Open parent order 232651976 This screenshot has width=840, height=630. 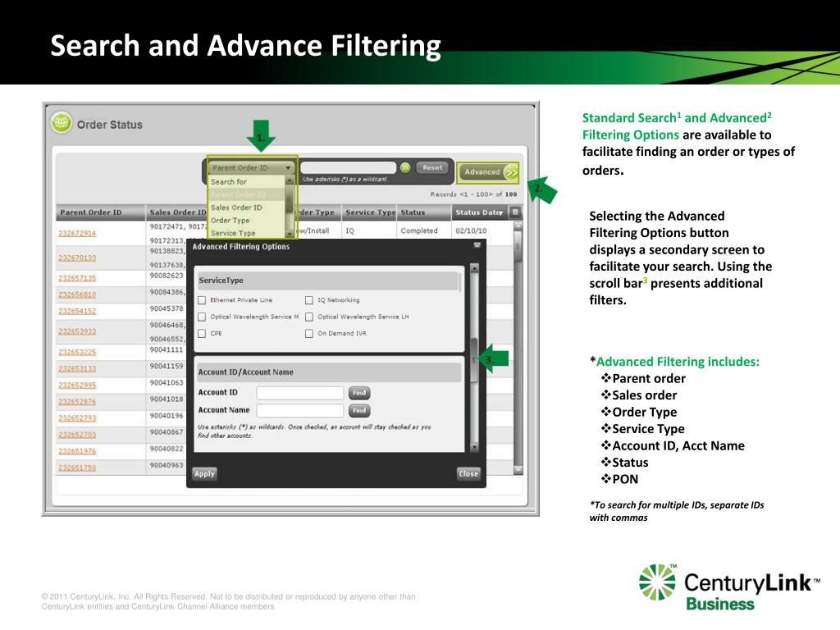coord(77,451)
